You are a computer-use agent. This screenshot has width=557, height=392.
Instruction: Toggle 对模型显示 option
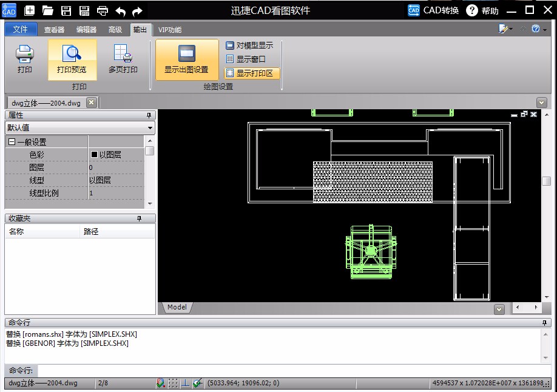[249, 46]
